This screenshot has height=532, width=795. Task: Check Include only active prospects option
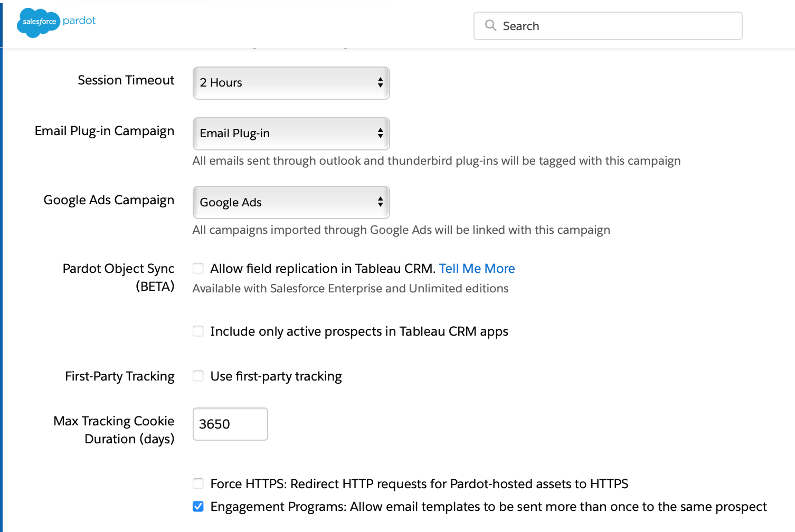[x=198, y=331]
